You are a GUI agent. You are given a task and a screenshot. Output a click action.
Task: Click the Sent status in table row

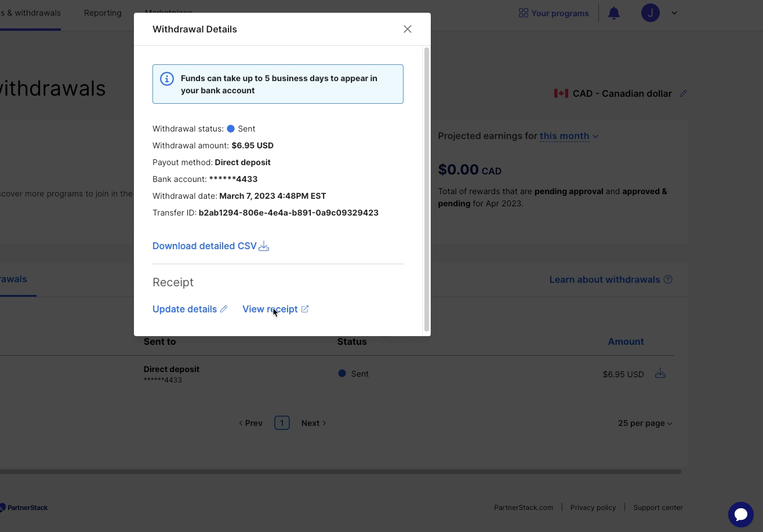[x=354, y=374]
